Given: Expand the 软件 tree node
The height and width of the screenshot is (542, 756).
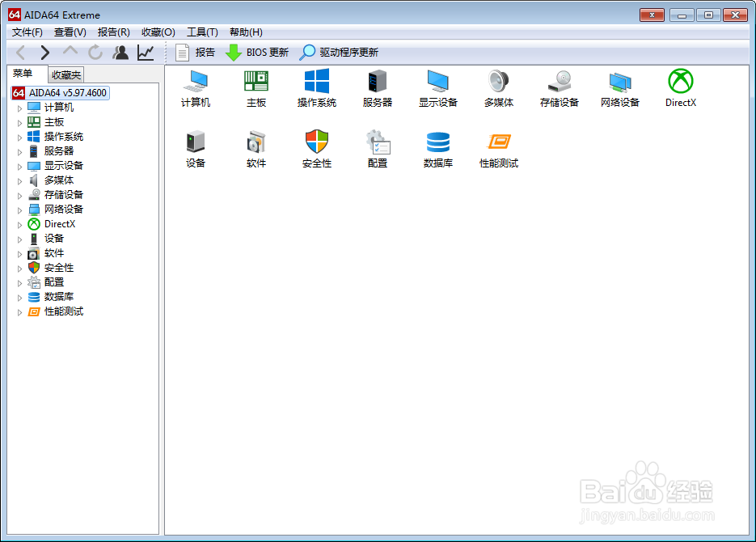Looking at the screenshot, I should pyautogui.click(x=19, y=254).
